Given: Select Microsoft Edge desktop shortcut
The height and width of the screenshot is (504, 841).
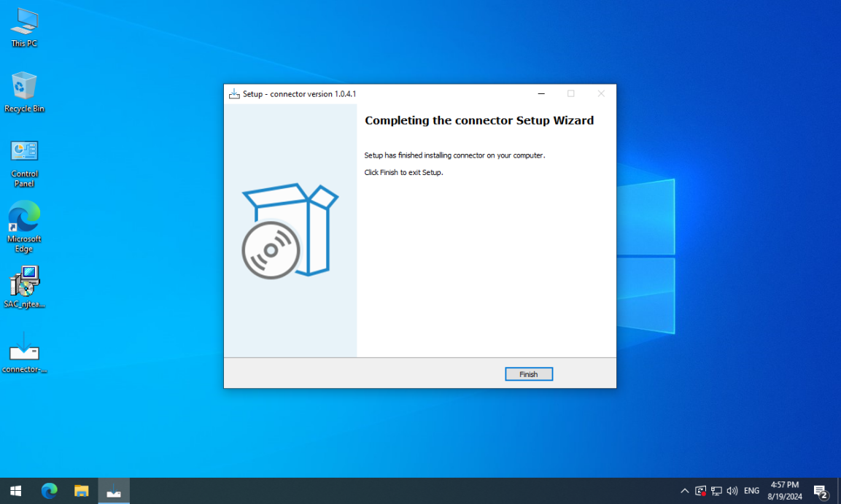Looking at the screenshot, I should pos(24,227).
